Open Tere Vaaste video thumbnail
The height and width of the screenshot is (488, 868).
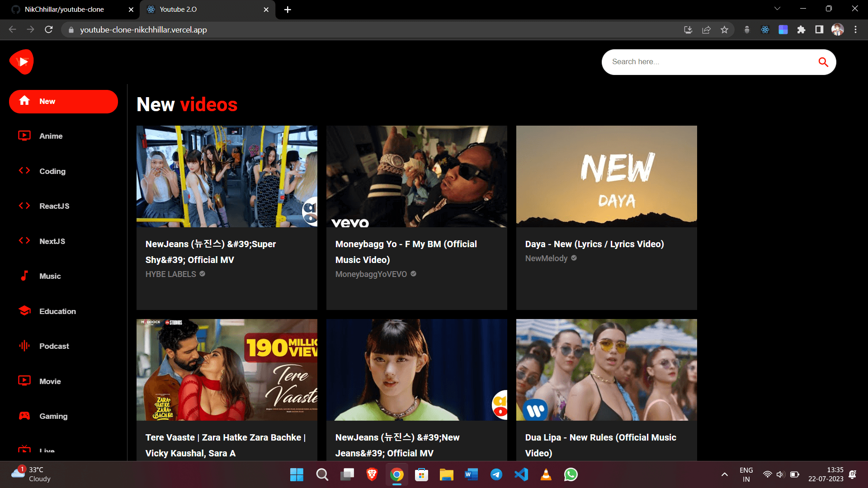click(227, 370)
